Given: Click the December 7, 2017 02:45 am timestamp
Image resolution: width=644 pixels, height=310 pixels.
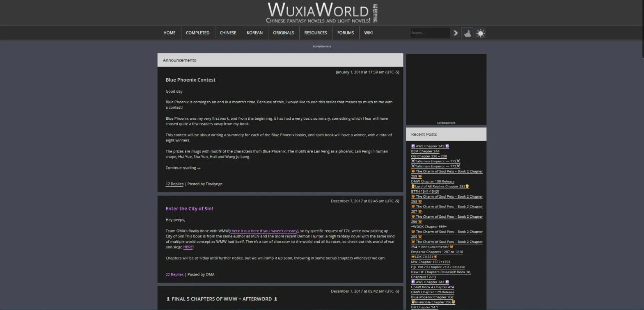Looking at the screenshot, I should (365, 201).
